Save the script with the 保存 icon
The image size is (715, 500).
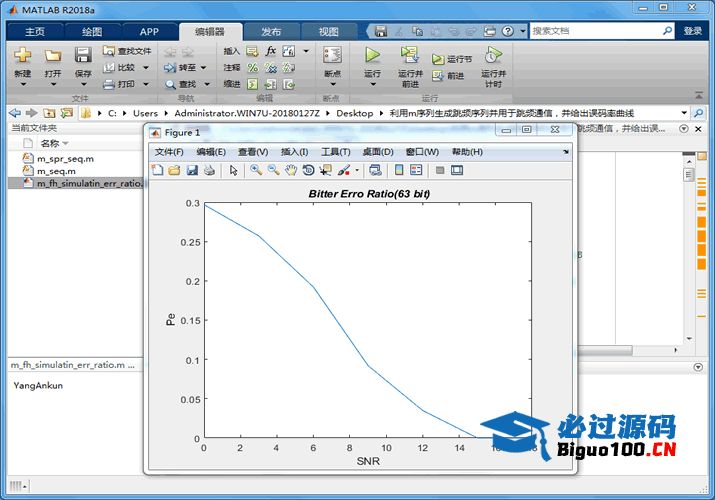[83, 56]
